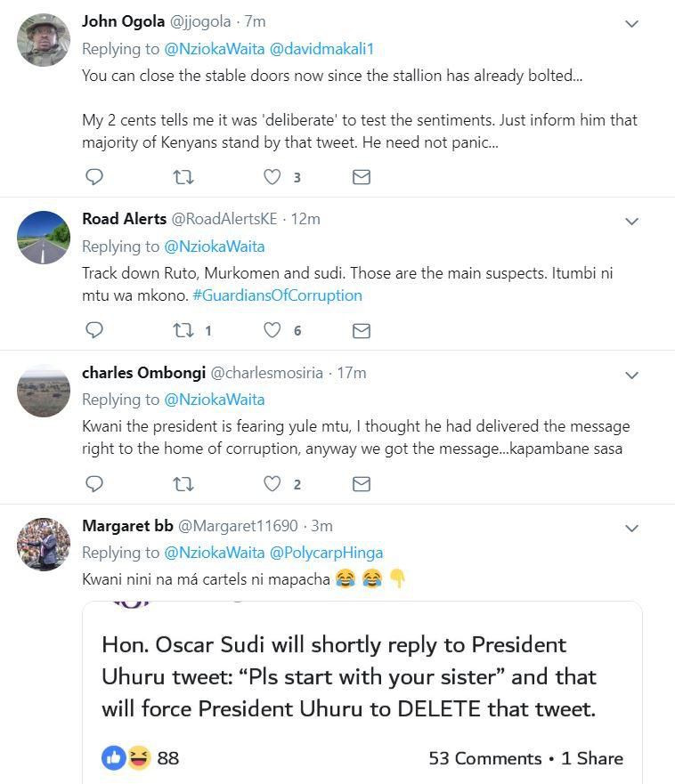Reply to charles Ombongi's tweet

[x=94, y=483]
